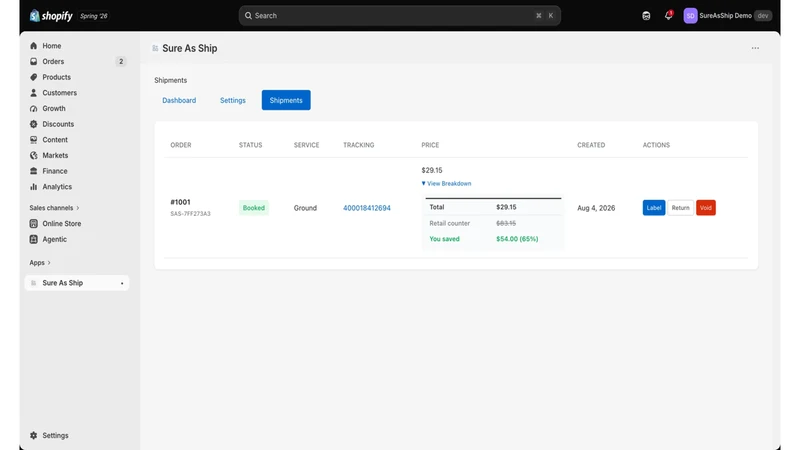The width and height of the screenshot is (800, 450).
Task: Click the Finance bank icon
Action: coord(34,171)
